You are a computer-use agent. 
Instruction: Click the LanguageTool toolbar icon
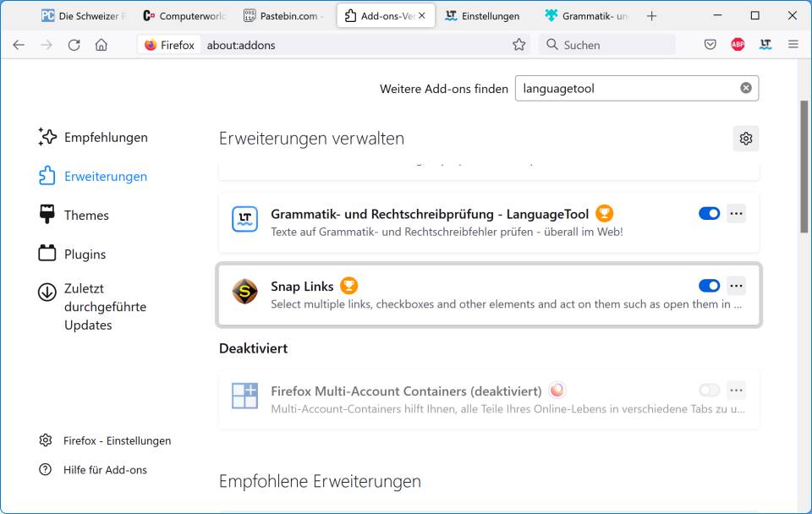pyautogui.click(x=764, y=45)
